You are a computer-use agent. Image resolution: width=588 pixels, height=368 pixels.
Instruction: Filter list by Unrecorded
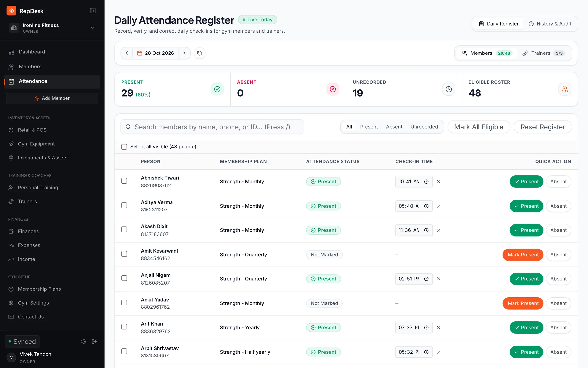(424, 127)
